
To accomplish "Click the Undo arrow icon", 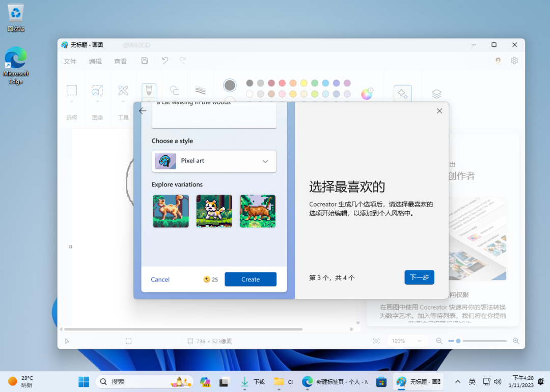I will pos(165,61).
